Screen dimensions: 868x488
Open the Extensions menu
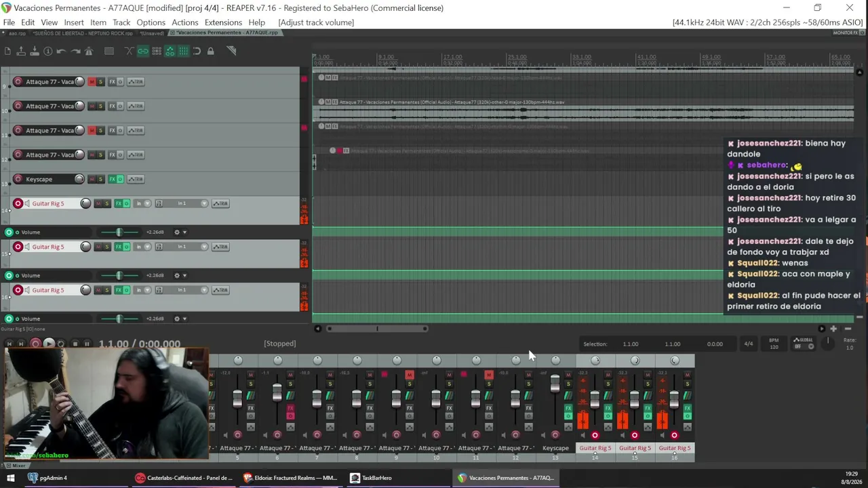223,22
